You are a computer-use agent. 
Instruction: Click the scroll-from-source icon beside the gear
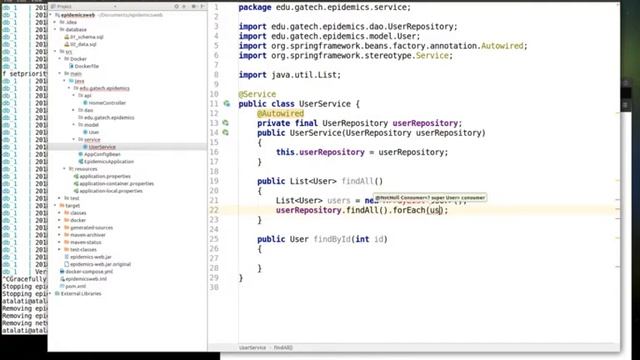coord(177,7)
